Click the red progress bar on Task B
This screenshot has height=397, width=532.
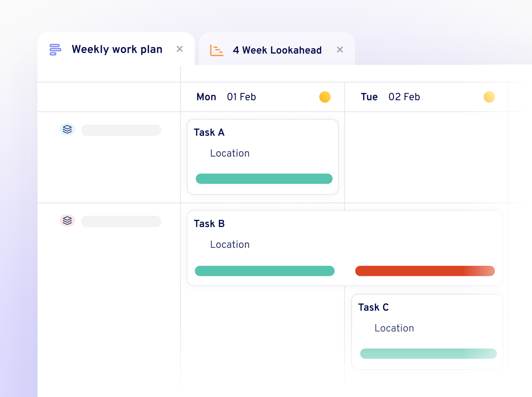pyautogui.click(x=425, y=271)
